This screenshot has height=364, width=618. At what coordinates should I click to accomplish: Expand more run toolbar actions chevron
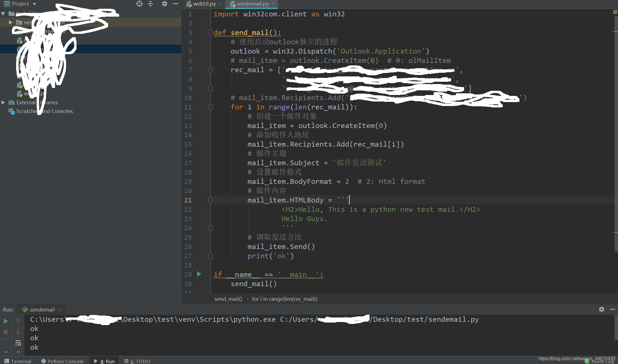coord(6,352)
